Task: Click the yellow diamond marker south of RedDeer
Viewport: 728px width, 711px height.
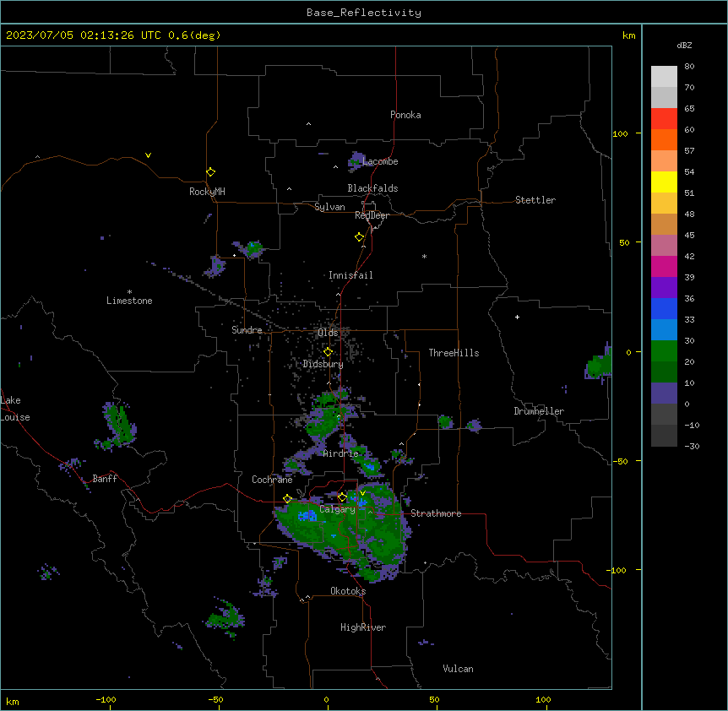Action: coord(360,237)
